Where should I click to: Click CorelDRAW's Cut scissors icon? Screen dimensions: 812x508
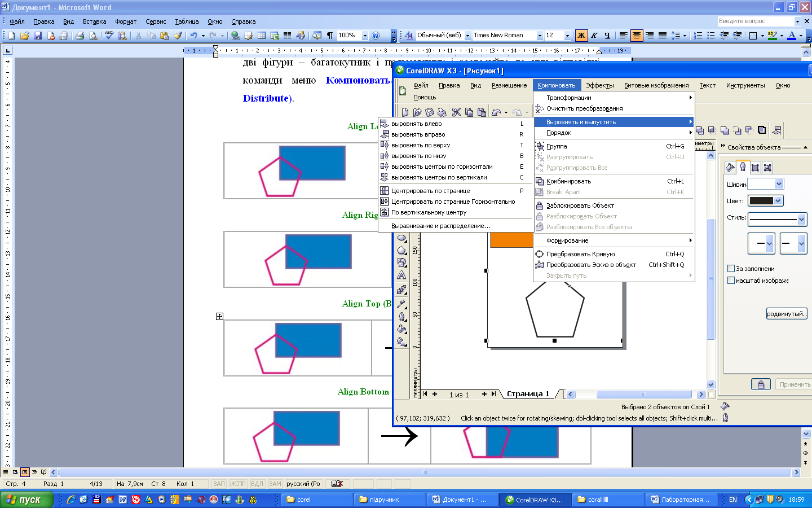(456, 112)
